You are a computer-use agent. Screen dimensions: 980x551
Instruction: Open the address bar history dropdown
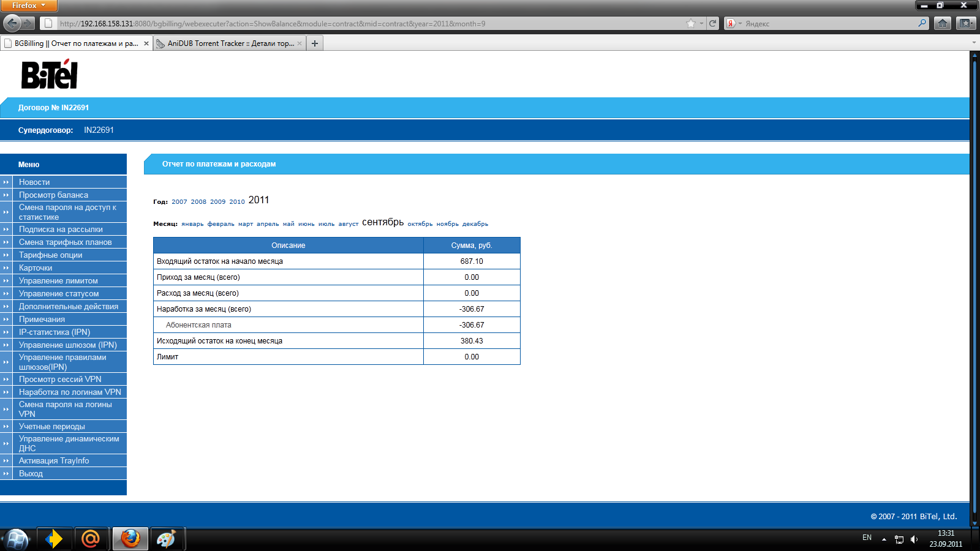(701, 23)
